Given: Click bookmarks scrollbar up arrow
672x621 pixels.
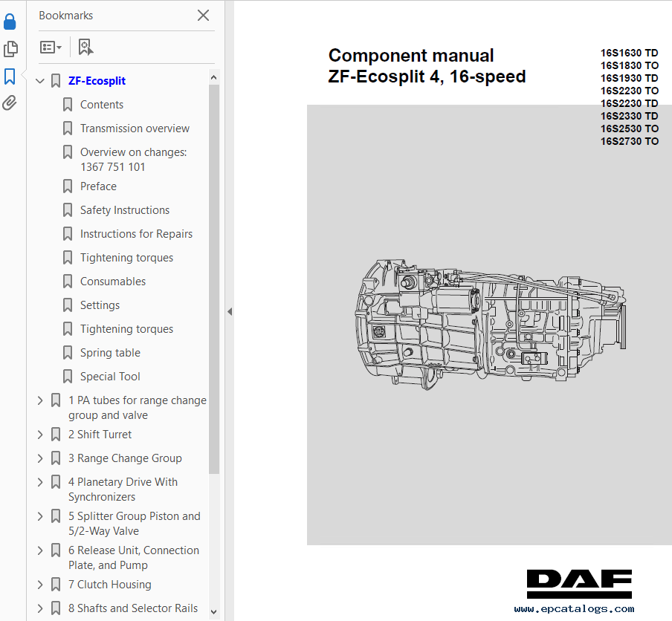Looking at the screenshot, I should pyautogui.click(x=214, y=77).
